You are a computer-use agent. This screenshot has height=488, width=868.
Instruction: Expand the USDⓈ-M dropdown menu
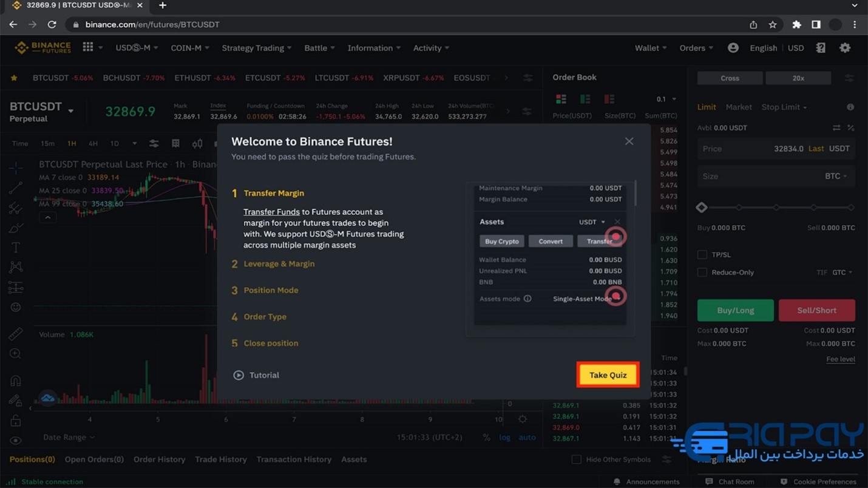137,48
